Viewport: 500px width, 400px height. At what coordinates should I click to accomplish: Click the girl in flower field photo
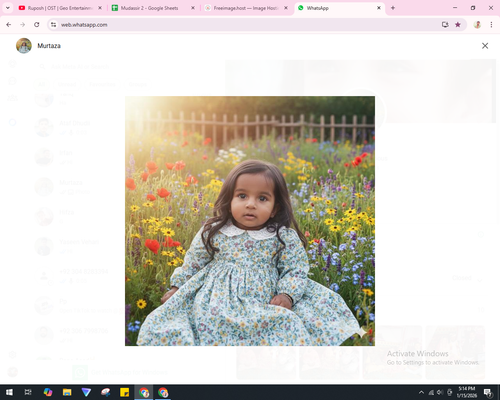coord(250,221)
